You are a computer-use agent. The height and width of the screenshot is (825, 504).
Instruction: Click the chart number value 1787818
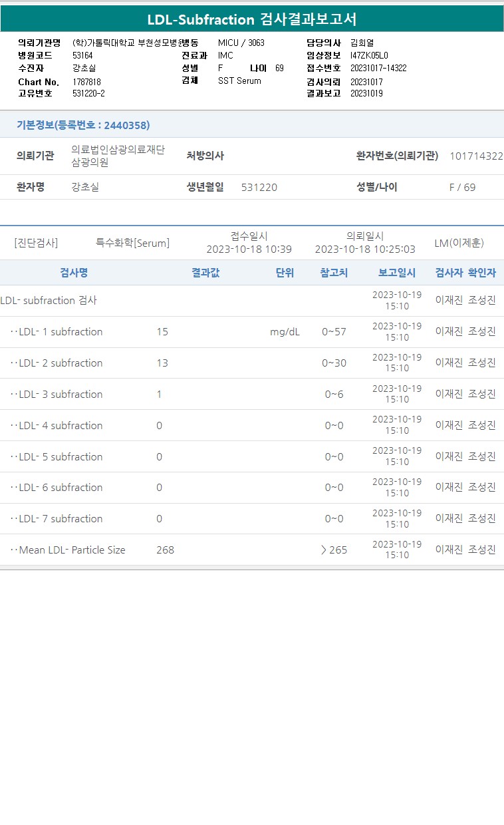86,82
